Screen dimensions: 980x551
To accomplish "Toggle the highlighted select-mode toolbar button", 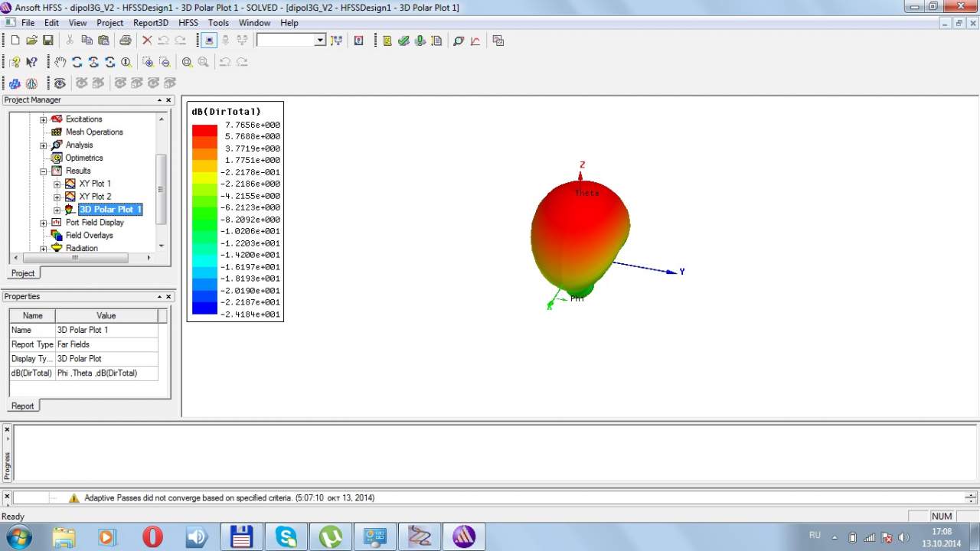I will (x=208, y=41).
